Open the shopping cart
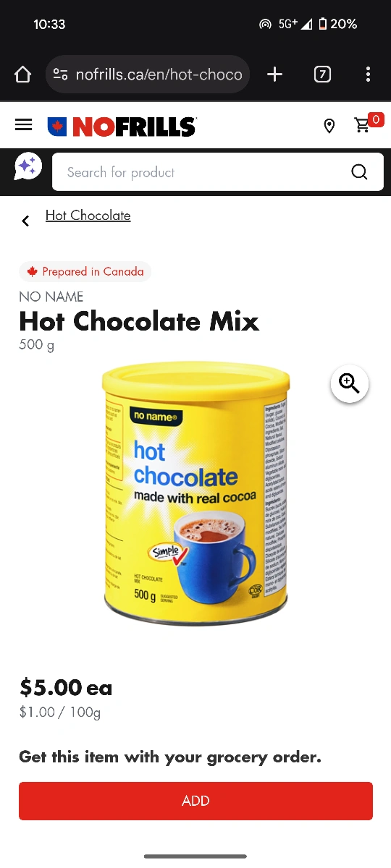391x868 pixels. click(363, 126)
